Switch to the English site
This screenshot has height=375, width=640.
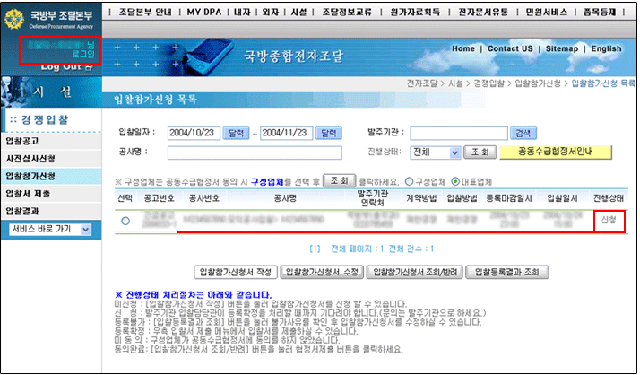click(606, 49)
